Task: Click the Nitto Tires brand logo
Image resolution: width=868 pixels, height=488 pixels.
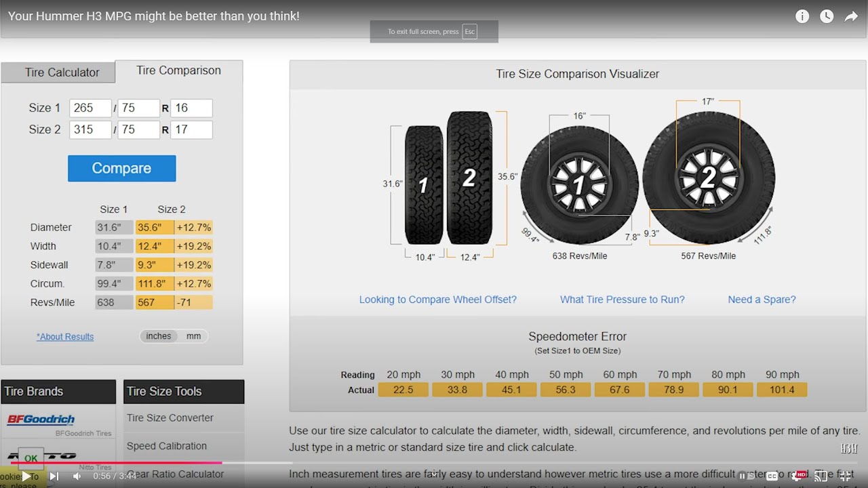Action: [x=41, y=456]
